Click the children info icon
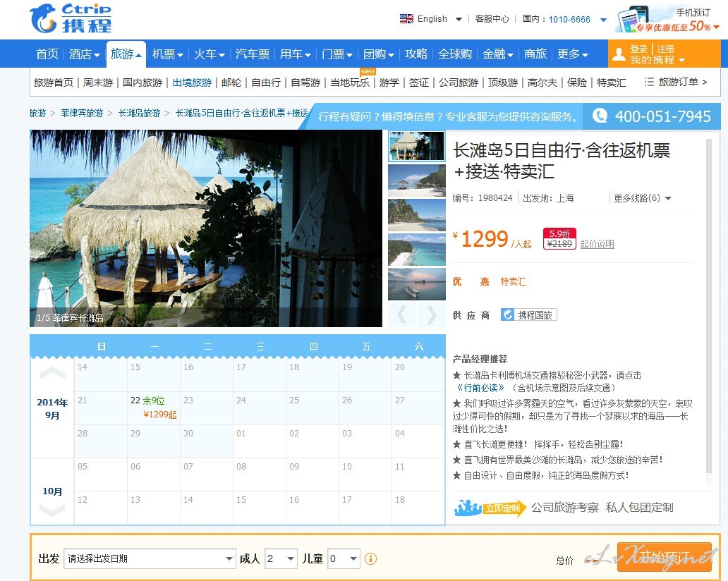 370,558
